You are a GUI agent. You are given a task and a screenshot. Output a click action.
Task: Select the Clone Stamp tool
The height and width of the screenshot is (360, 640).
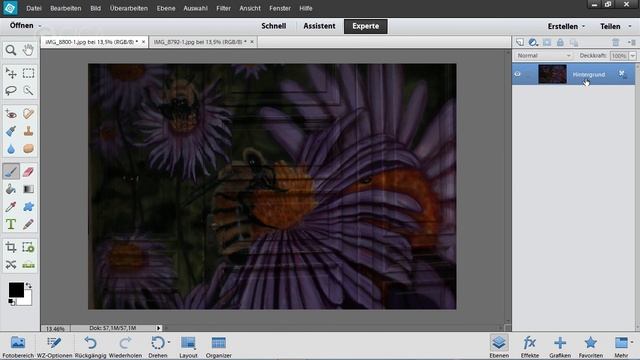(28, 131)
